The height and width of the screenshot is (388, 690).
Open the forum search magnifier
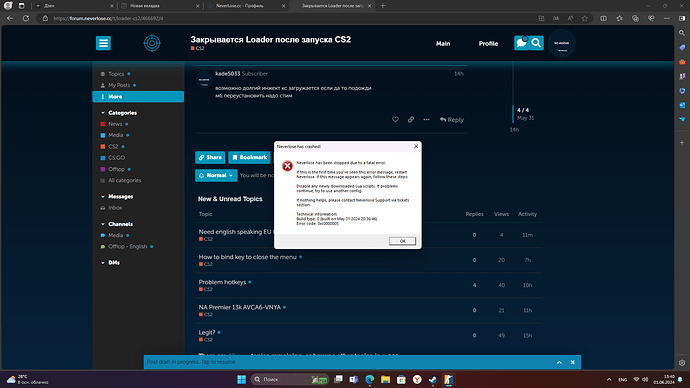tap(536, 43)
